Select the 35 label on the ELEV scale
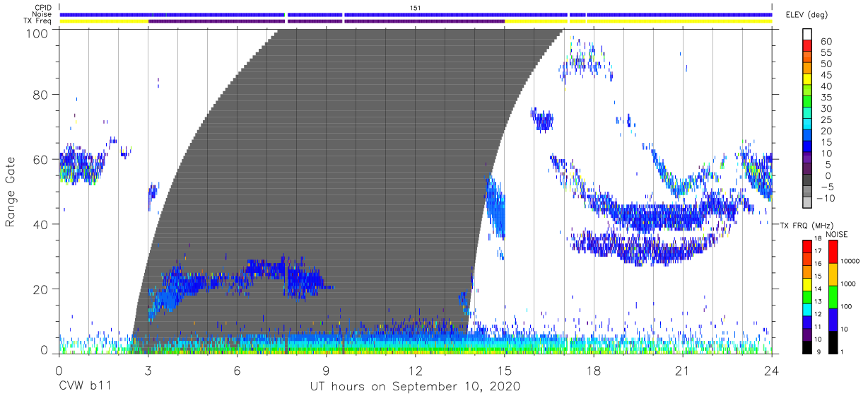 click(x=825, y=98)
